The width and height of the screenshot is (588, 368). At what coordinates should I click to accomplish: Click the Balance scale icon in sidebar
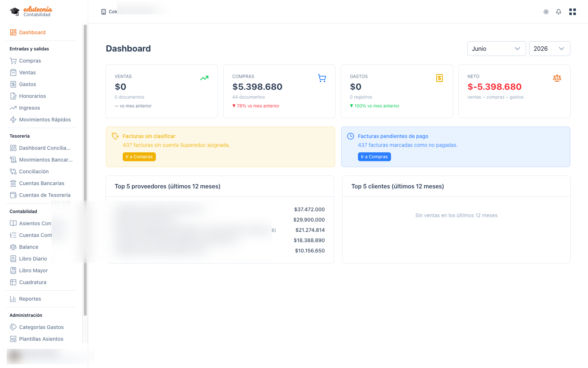point(13,247)
